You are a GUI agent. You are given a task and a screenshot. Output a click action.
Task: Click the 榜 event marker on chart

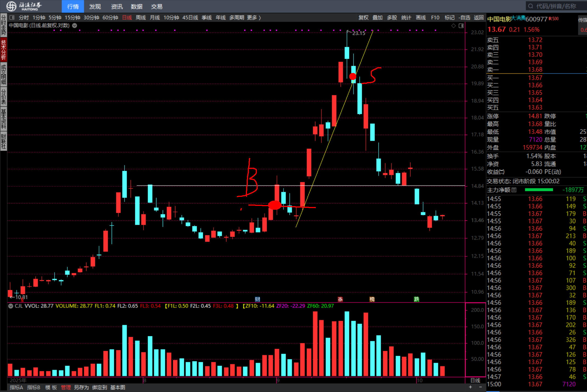point(372,299)
